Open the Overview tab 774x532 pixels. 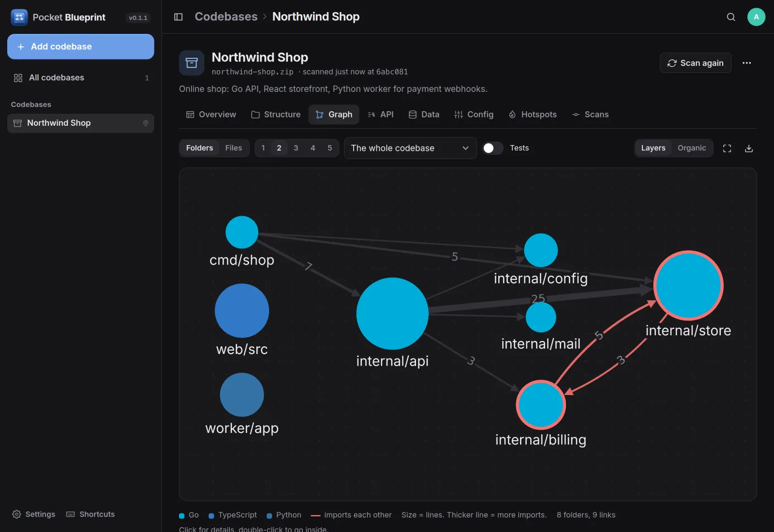(x=211, y=115)
